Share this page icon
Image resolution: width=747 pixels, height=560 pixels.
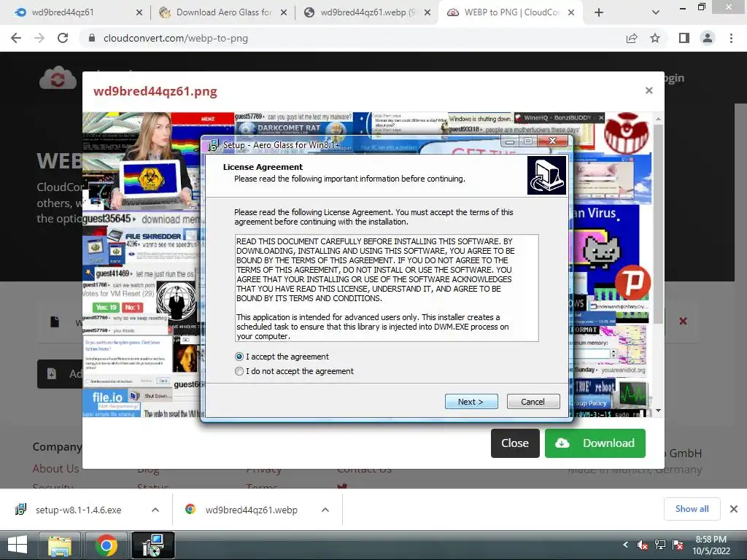coord(632,38)
